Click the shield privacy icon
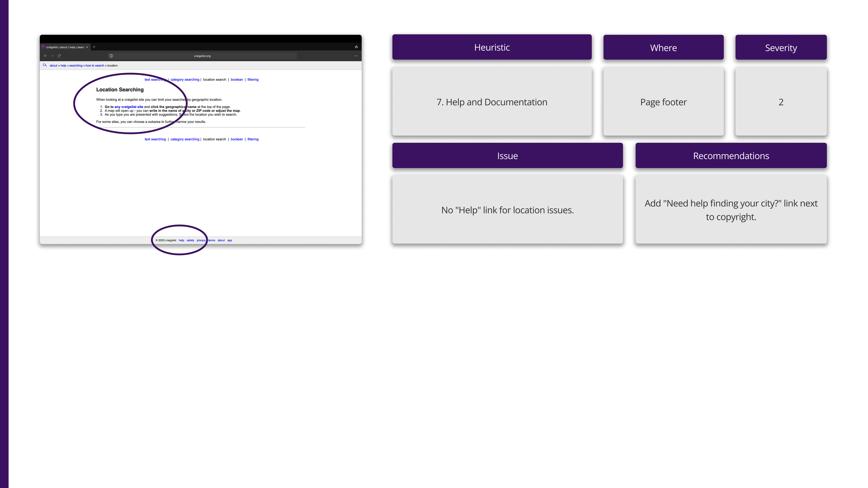This screenshot has height=488, width=868. (111, 56)
